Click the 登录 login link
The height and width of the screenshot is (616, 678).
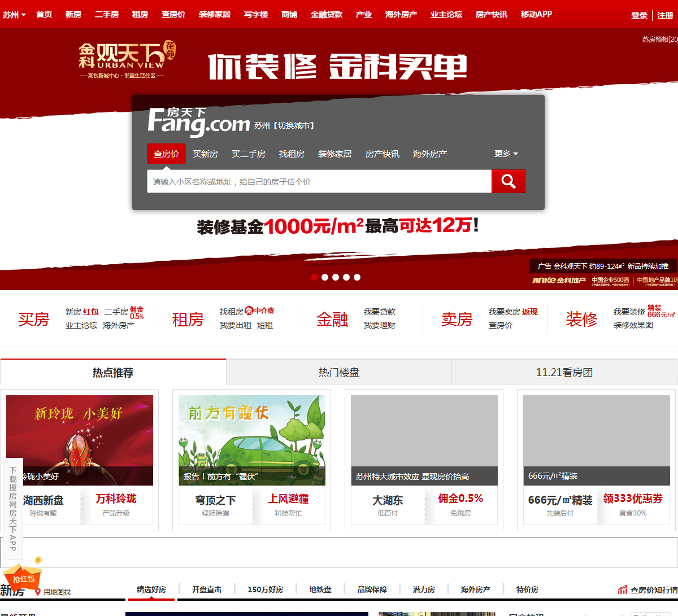[x=640, y=15]
